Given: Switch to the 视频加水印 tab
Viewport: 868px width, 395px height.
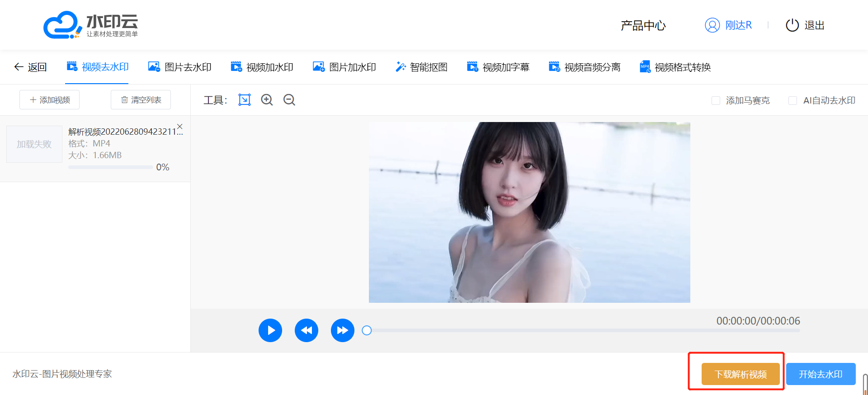Looking at the screenshot, I should click(262, 67).
